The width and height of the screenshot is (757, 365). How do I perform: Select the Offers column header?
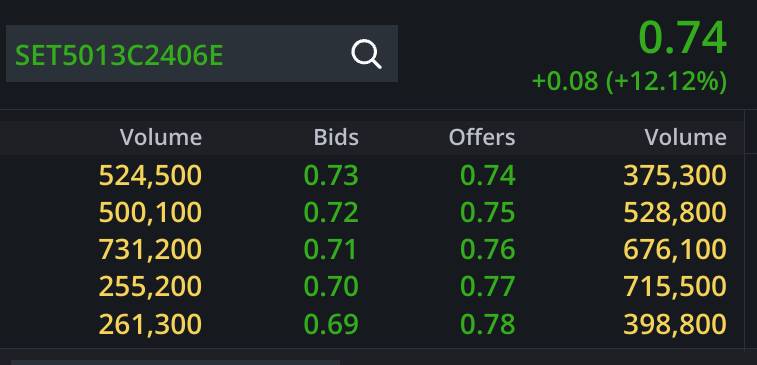[482, 138]
